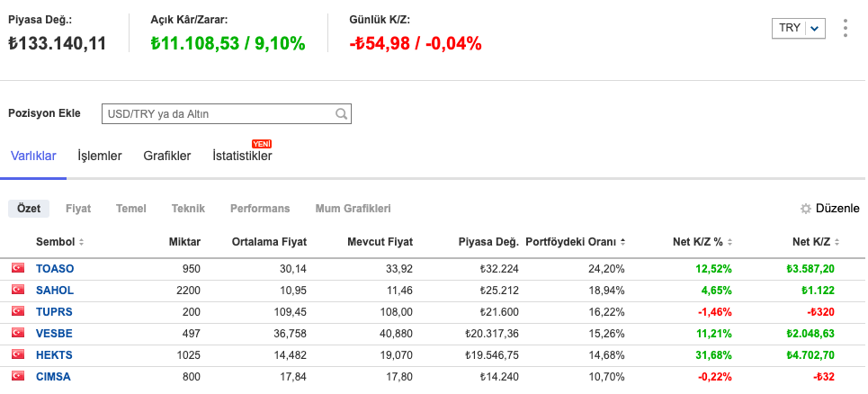Image resolution: width=868 pixels, height=394 pixels.
Task: Switch to the Performans view
Action: pyautogui.click(x=260, y=209)
